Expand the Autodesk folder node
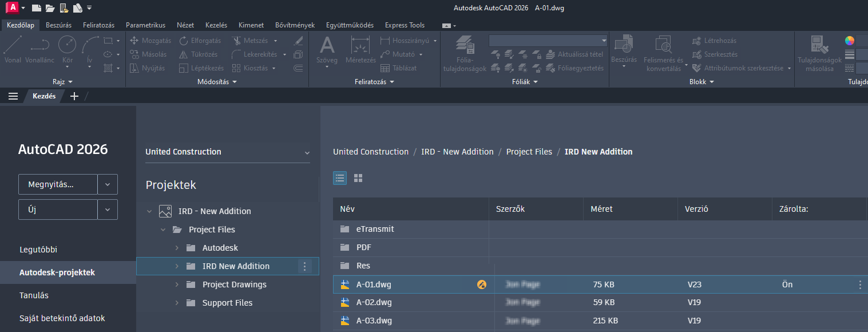Viewport: 868px width, 332px height. [x=177, y=248]
